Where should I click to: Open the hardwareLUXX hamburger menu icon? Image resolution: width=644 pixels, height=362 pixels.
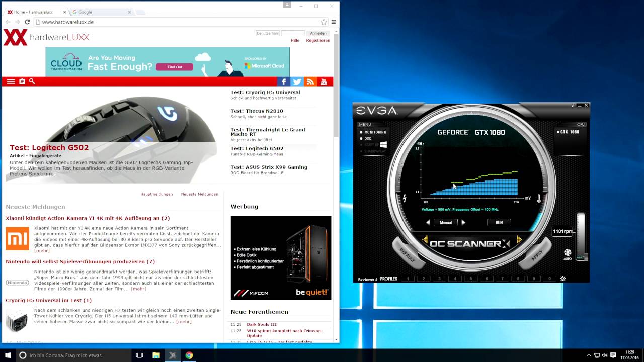point(11,81)
